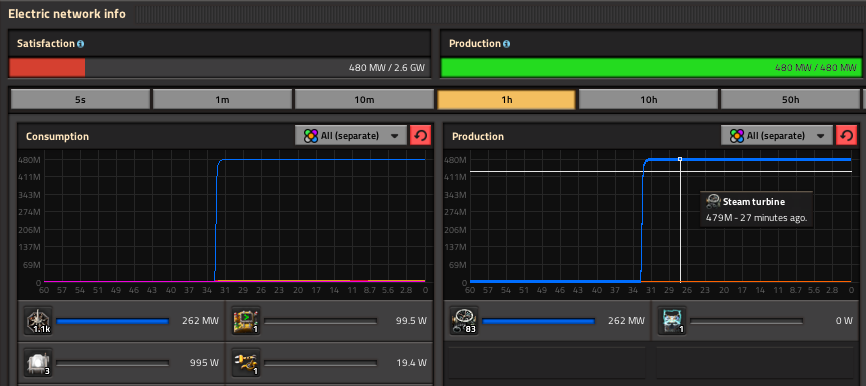Viewport: 866px width, 386px height.
Task: Click the blue line in Consumption graph
Action: (x=320, y=160)
